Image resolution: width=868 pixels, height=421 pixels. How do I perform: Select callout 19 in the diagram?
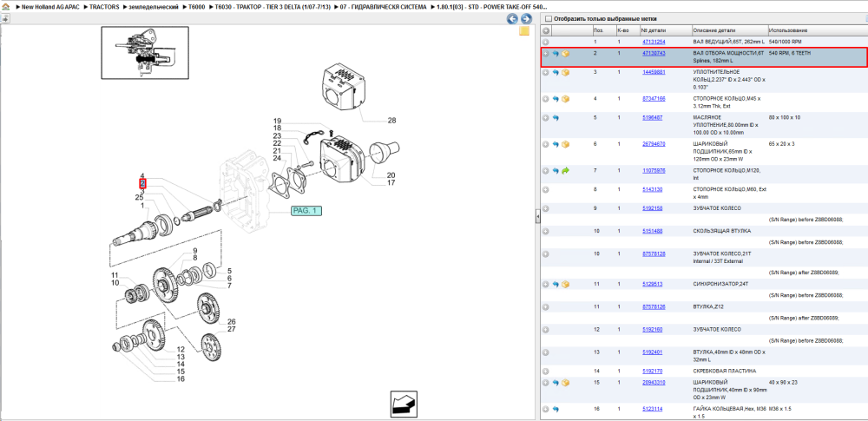pos(277,120)
